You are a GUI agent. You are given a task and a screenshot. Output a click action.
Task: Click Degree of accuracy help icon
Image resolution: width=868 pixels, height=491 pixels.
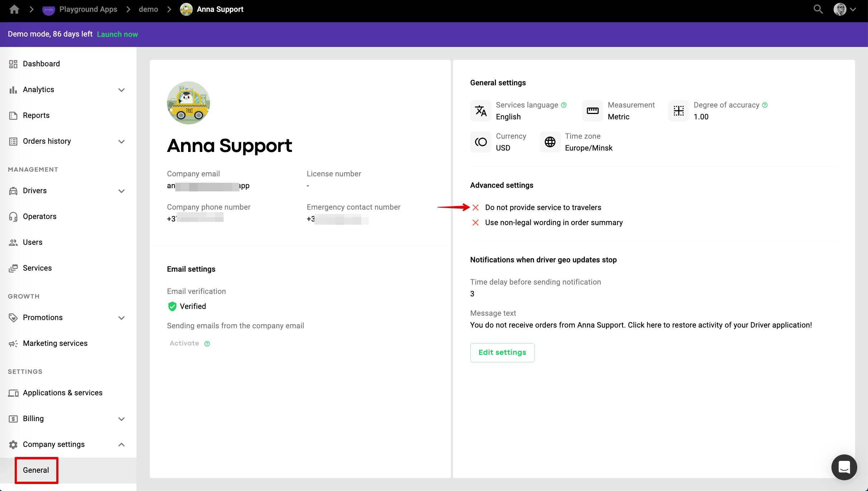pyautogui.click(x=765, y=105)
